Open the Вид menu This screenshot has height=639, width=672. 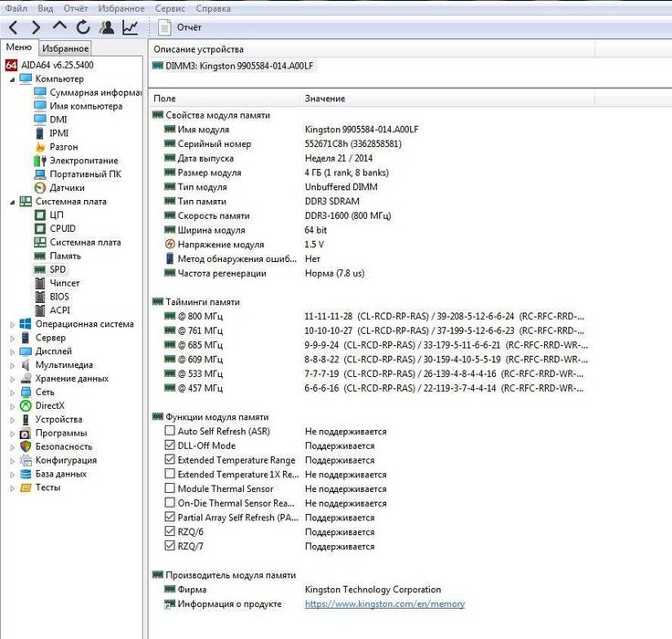(46, 8)
